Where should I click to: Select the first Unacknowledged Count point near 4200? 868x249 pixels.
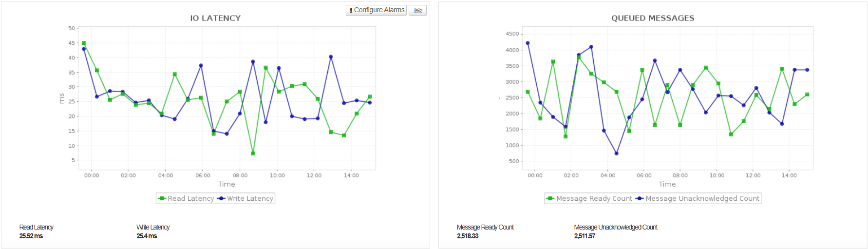(x=528, y=43)
